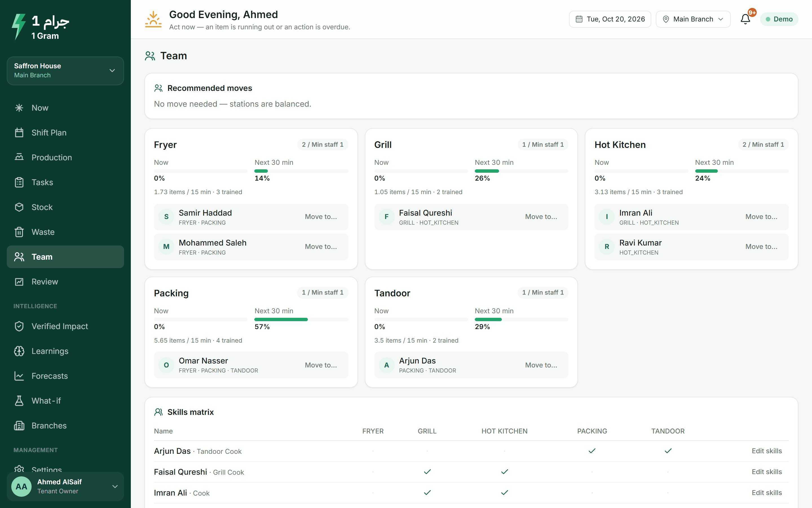Click the Tasks clipboard icon
The height and width of the screenshot is (508, 812).
[x=19, y=182]
